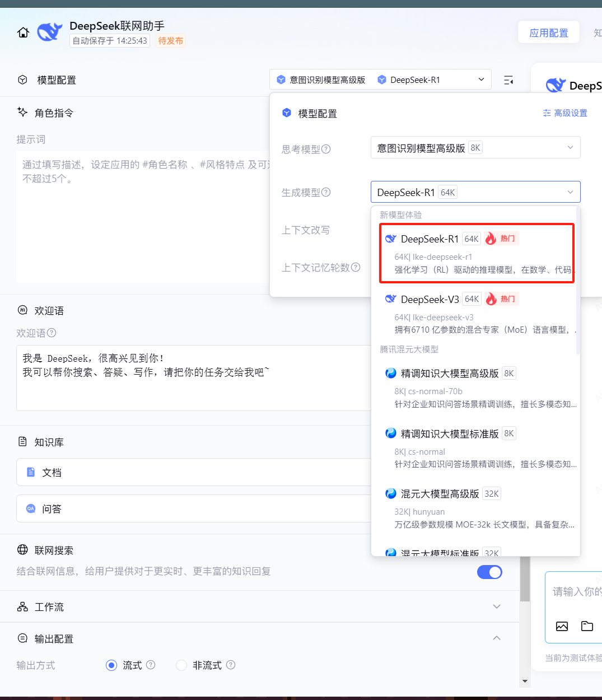The height and width of the screenshot is (700, 602).
Task: Click the 输出配置 icon
Action: [22, 638]
